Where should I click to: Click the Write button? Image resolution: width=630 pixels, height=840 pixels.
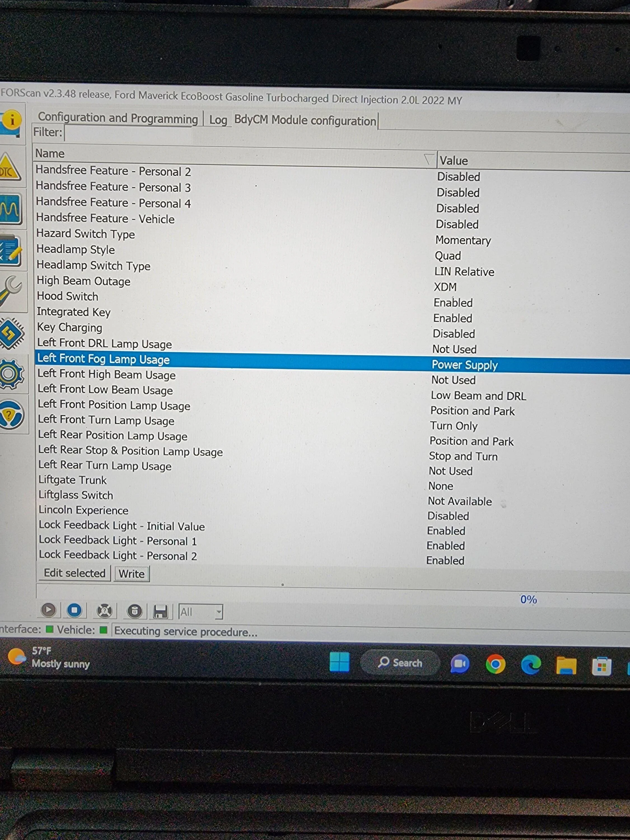click(131, 573)
